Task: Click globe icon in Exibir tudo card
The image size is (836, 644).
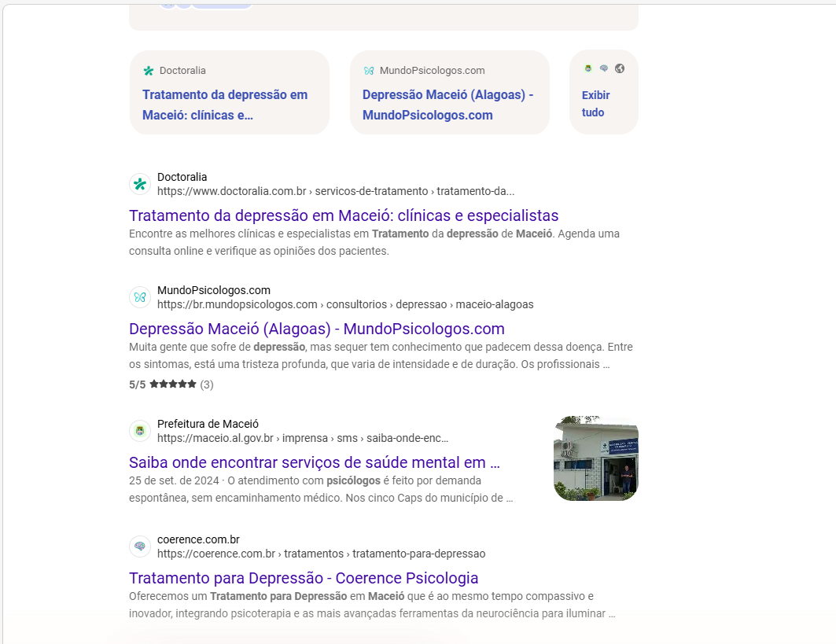Action: [620, 68]
